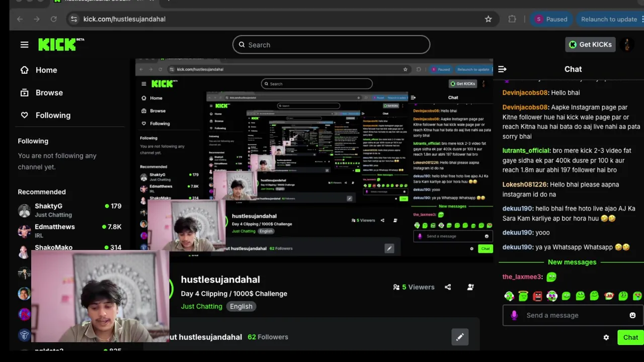644x362 pixels.
Task: Click the Get KICKs button
Action: (590, 45)
